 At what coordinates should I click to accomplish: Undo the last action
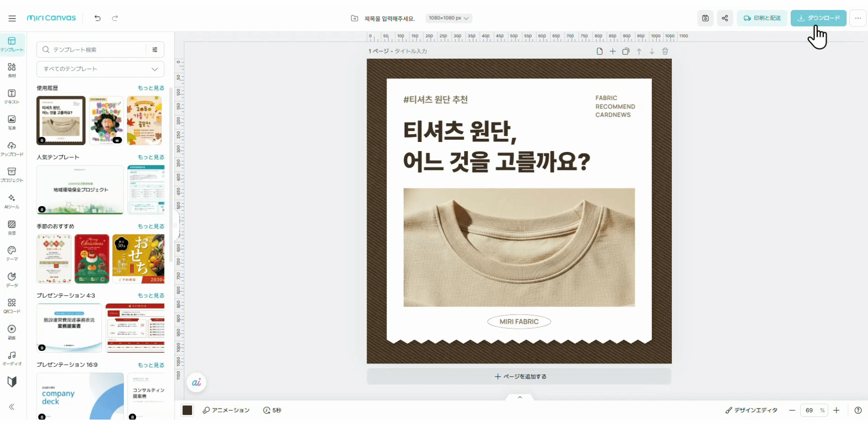coord(97,18)
